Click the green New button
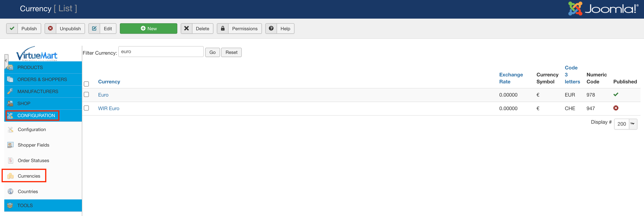 [149, 29]
